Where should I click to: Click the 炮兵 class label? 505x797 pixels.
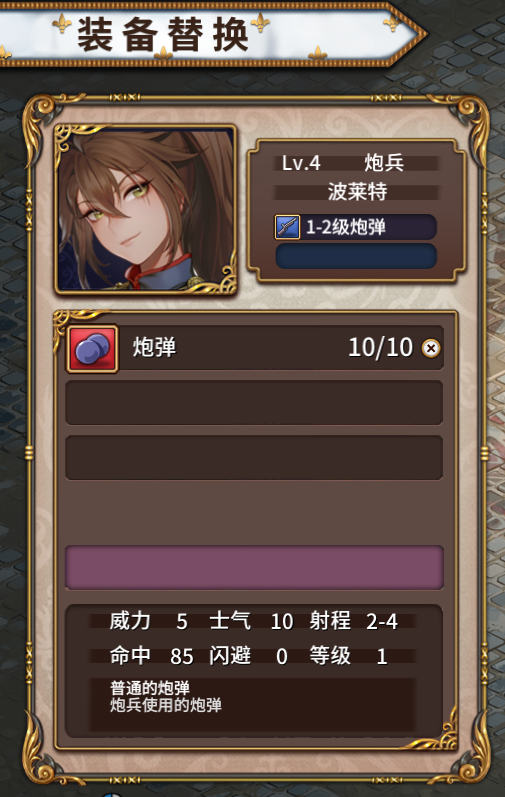pyautogui.click(x=384, y=163)
